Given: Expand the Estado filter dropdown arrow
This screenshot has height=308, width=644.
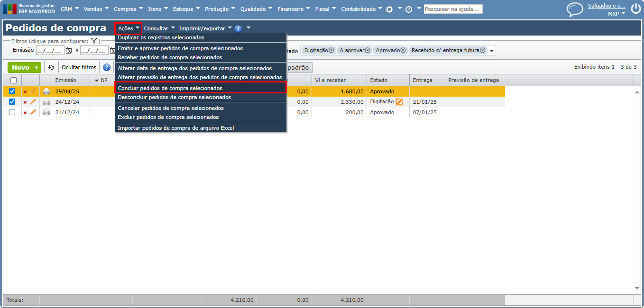Looking at the screenshot, I should click(x=492, y=51).
